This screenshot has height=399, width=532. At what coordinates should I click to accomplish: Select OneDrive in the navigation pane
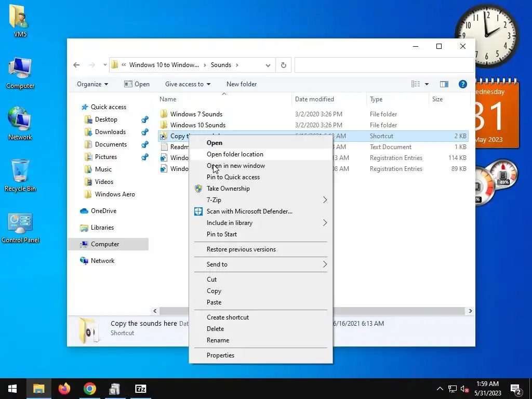103,211
